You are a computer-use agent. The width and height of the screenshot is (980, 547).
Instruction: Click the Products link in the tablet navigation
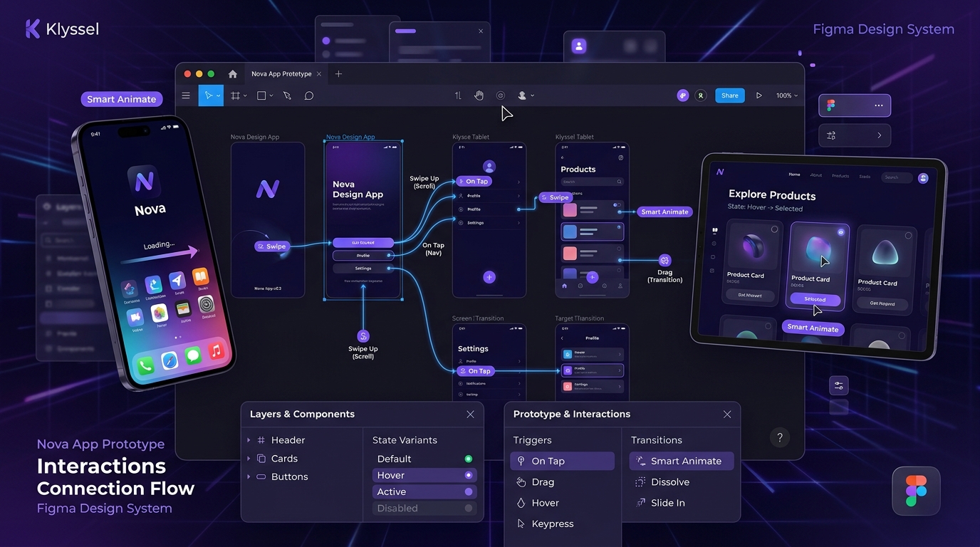(x=840, y=175)
